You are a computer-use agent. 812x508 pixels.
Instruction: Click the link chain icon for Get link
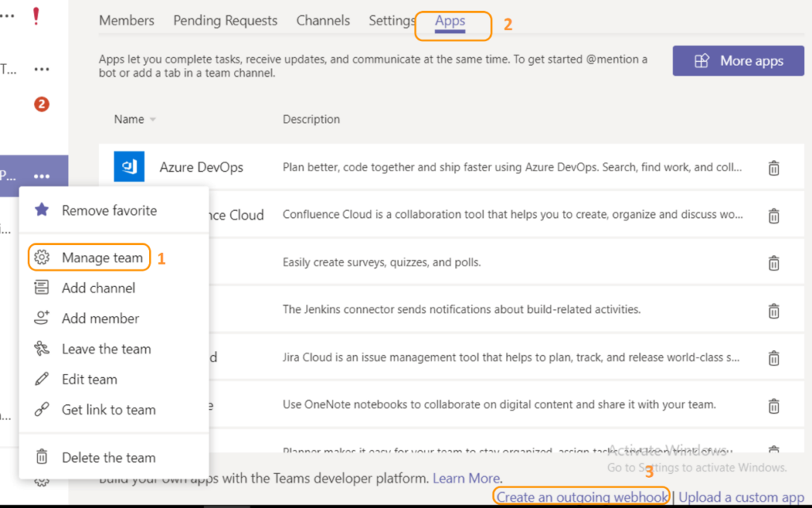42,409
